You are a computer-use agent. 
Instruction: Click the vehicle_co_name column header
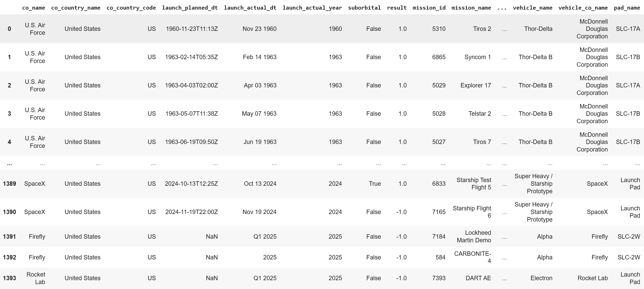tap(583, 8)
